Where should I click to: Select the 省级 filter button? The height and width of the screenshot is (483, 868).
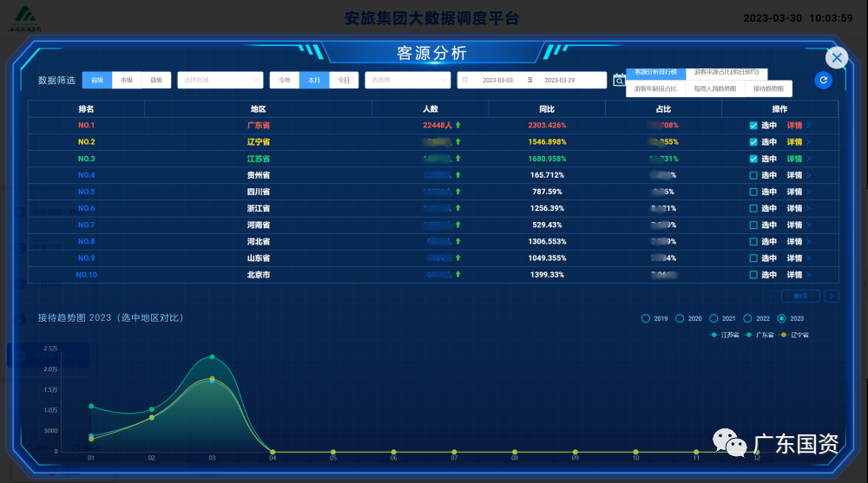(97, 81)
